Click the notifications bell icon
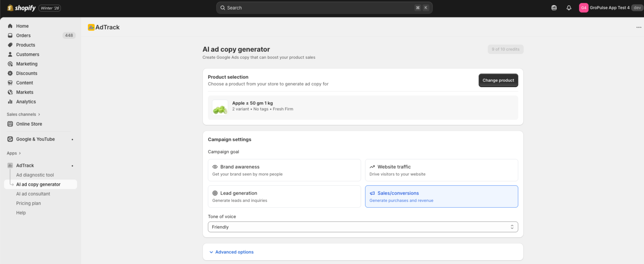This screenshot has height=264, width=644. click(x=569, y=8)
